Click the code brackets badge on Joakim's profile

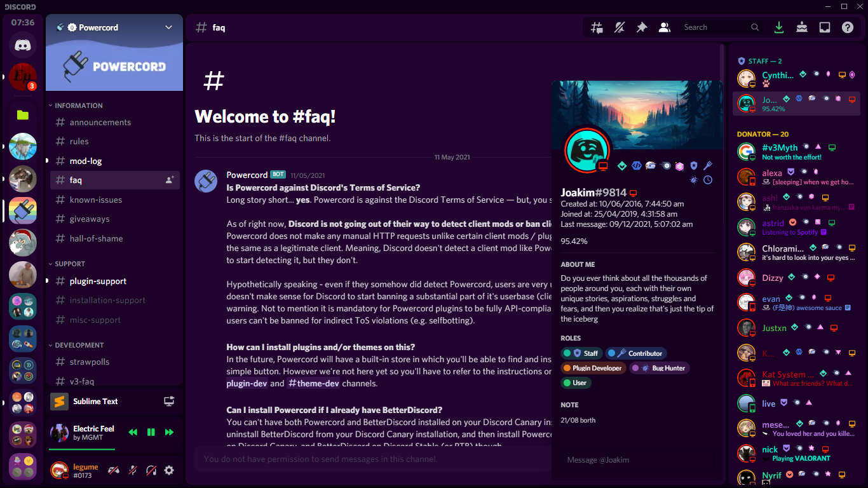(635, 166)
